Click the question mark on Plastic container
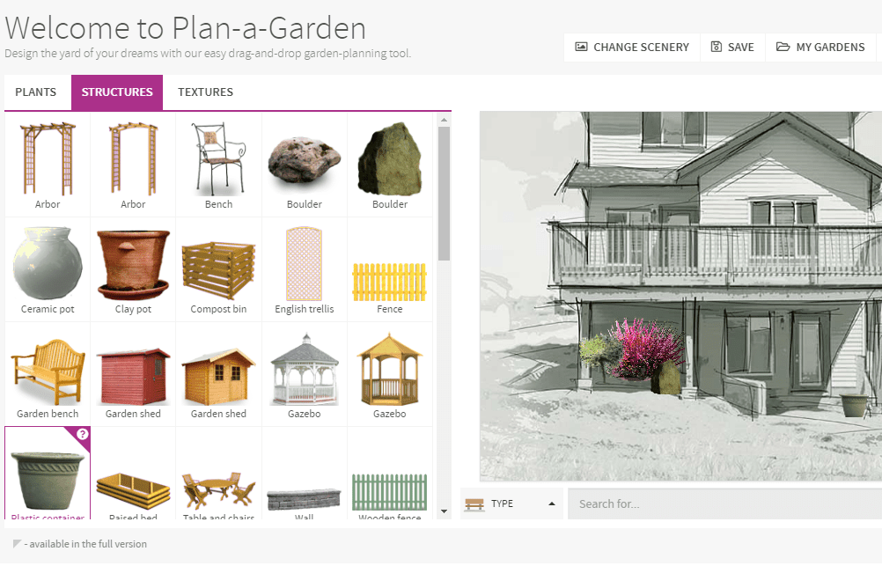Viewport: 882px width, 588px height. (82, 434)
